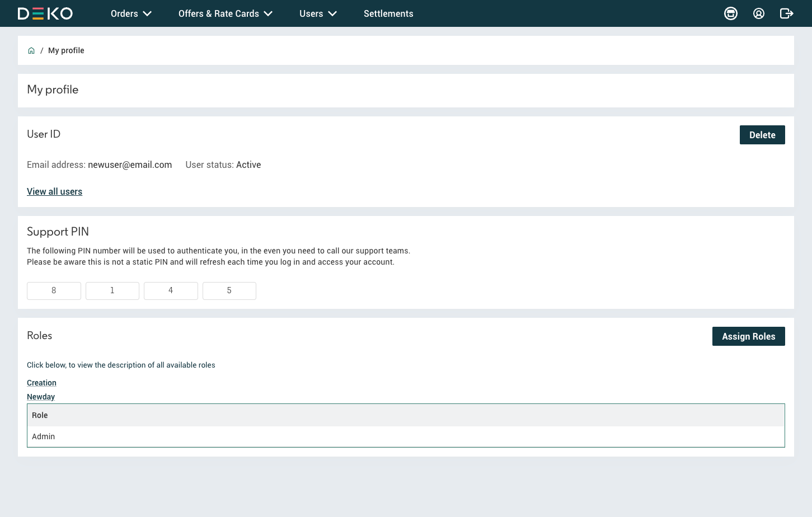
Task: Click the DEKO logo
Action: click(x=45, y=13)
